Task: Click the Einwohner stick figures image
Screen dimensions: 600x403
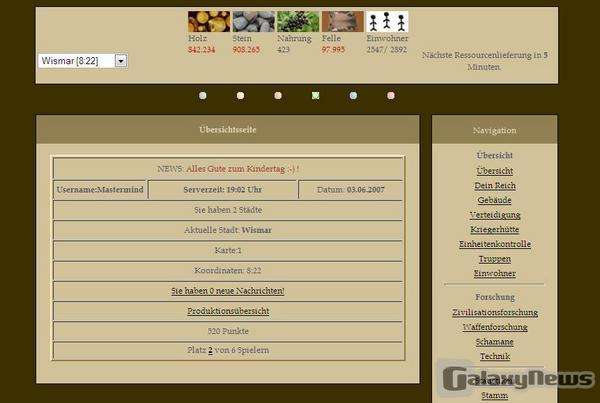Action: pos(387,21)
